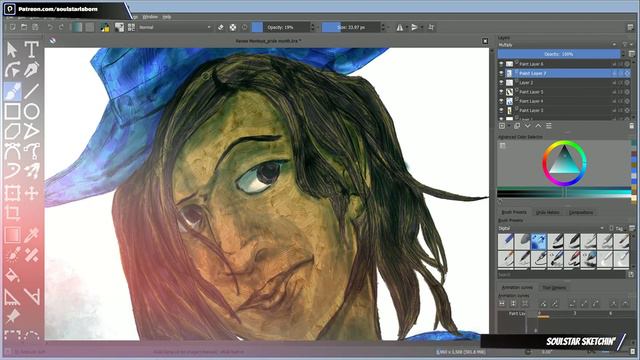This screenshot has height=360, width=640.
Task: Open the choose brush preset icon
Action: (x=131, y=27)
